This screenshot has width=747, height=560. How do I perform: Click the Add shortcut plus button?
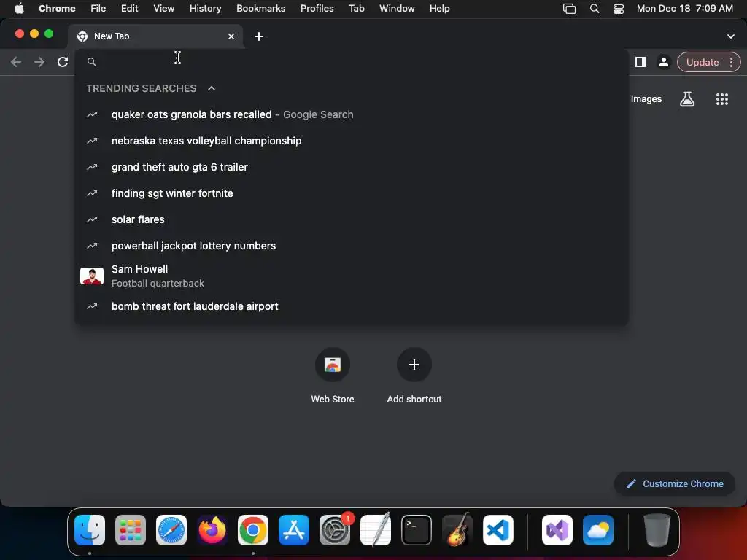[414, 365]
